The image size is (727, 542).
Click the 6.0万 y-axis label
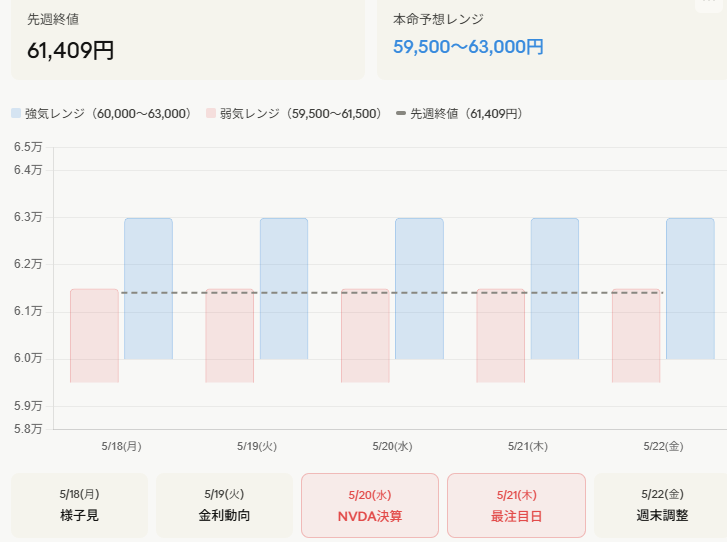(x=28, y=358)
